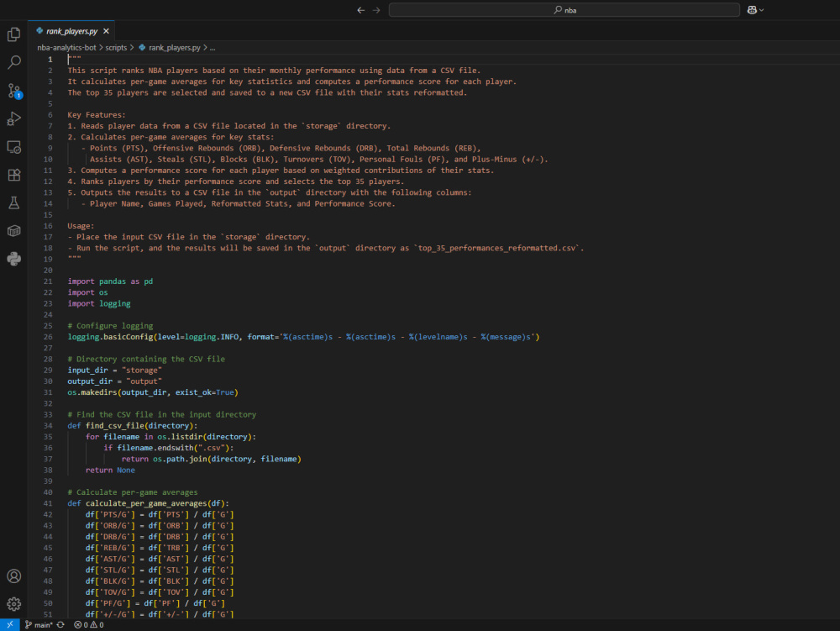Click the df['PTS/G'] assignment line
The image size is (840, 631).
click(x=160, y=515)
